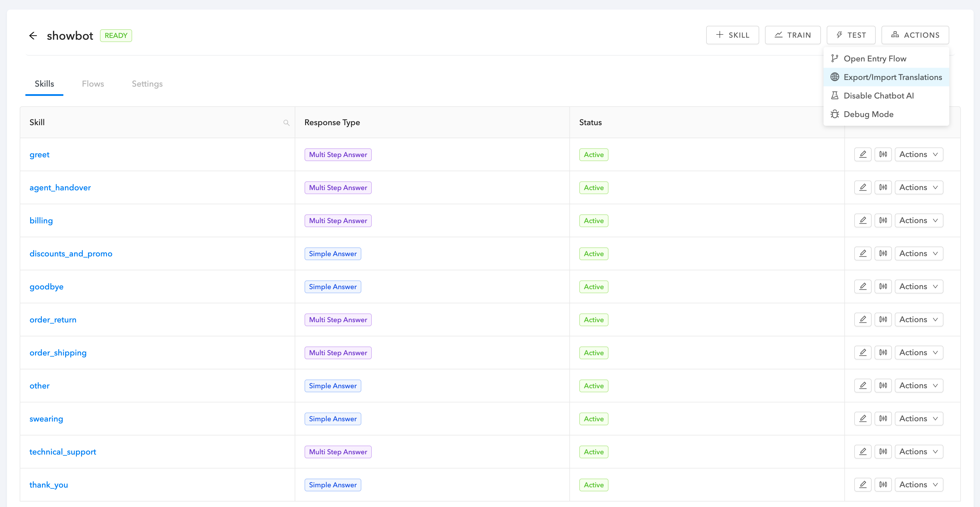The width and height of the screenshot is (980, 507).
Task: Click the Open Entry Flow menu entry
Action: [875, 59]
